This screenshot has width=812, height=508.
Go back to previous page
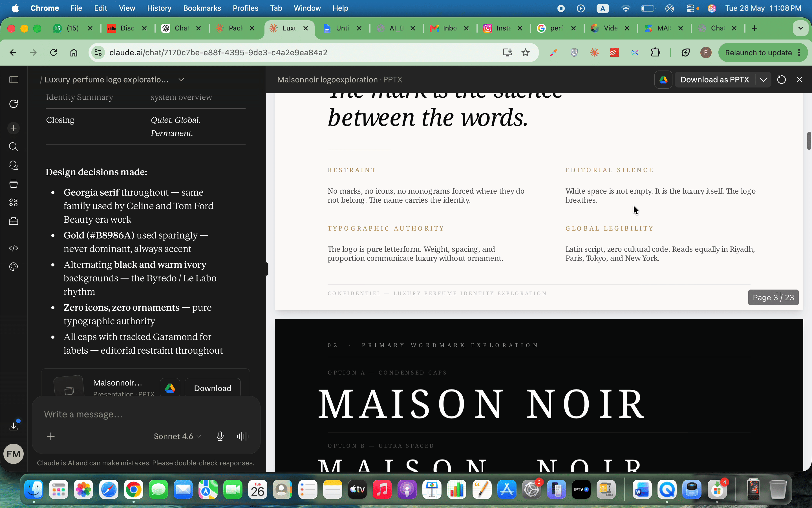click(x=13, y=52)
